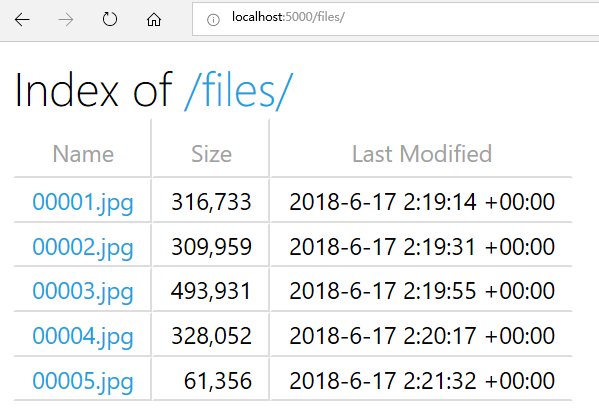Open the /files/ link in the heading
The width and height of the screenshot is (599, 411).
pos(239,91)
